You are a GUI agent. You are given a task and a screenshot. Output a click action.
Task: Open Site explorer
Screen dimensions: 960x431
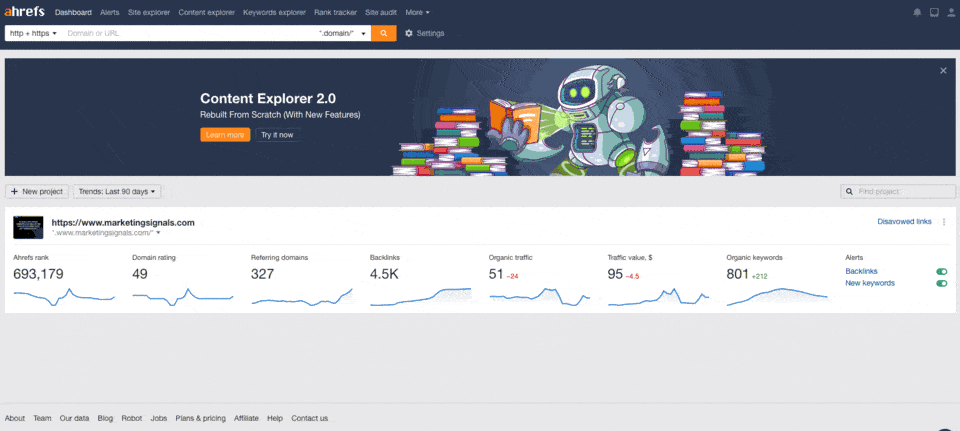[x=149, y=12]
